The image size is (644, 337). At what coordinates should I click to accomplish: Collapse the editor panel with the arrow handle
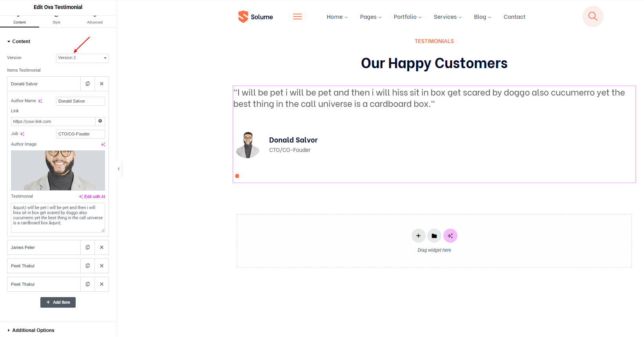[x=119, y=169]
